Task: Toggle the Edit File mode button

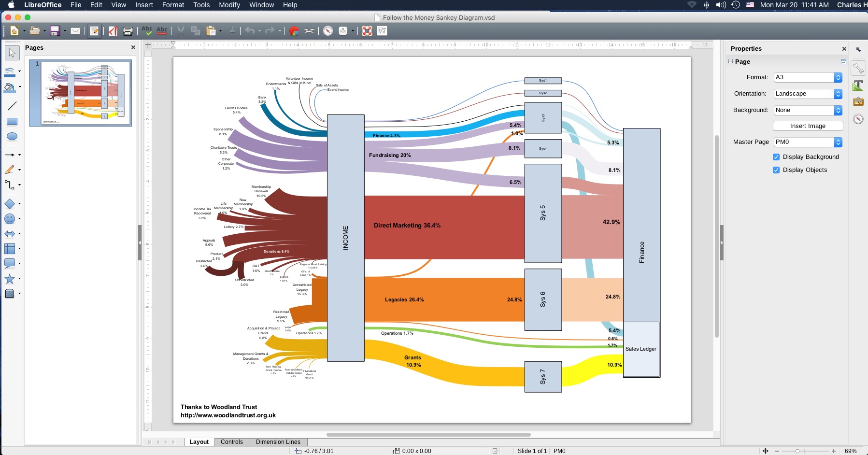Action: coord(94,31)
